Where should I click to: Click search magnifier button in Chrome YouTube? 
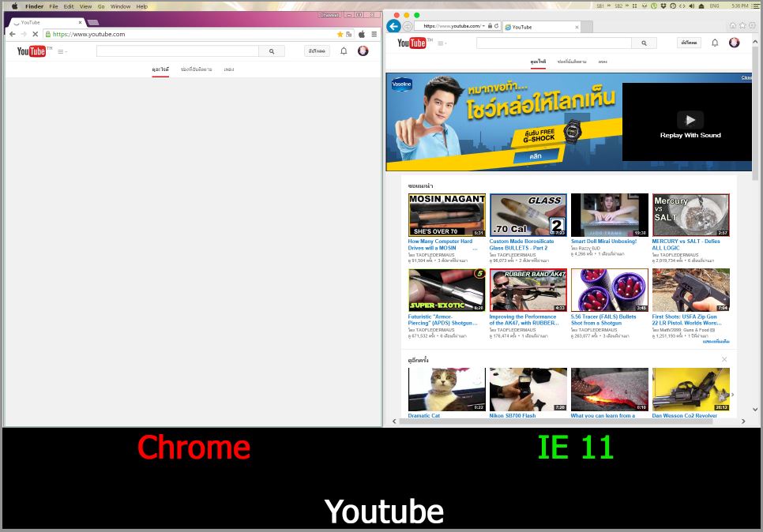click(x=272, y=51)
